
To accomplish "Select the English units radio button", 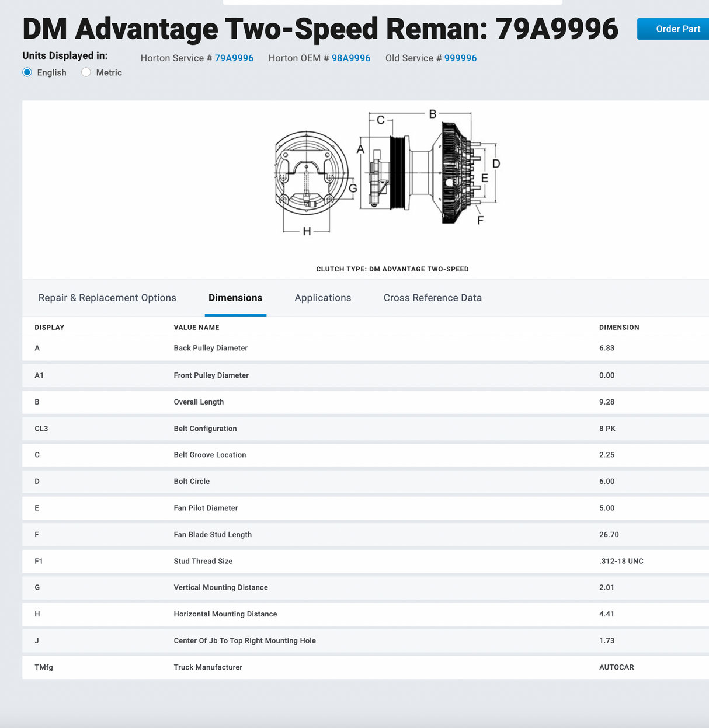I will (x=27, y=72).
